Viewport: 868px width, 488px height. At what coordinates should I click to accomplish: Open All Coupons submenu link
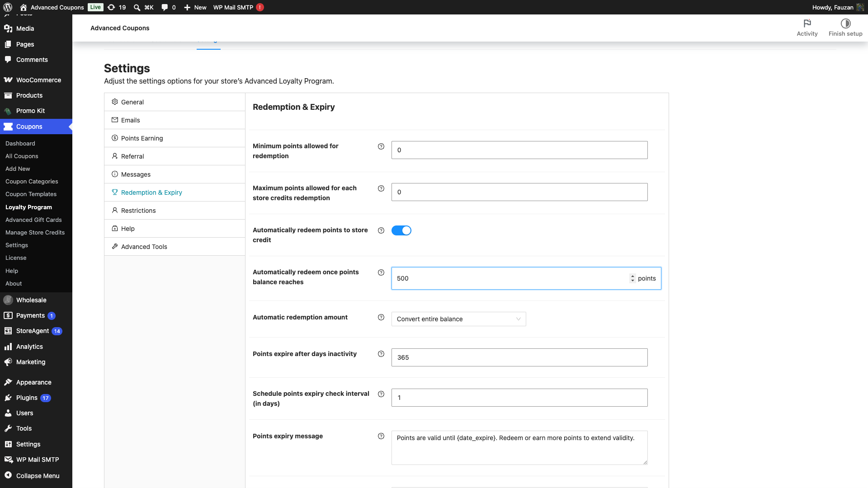[22, 156]
